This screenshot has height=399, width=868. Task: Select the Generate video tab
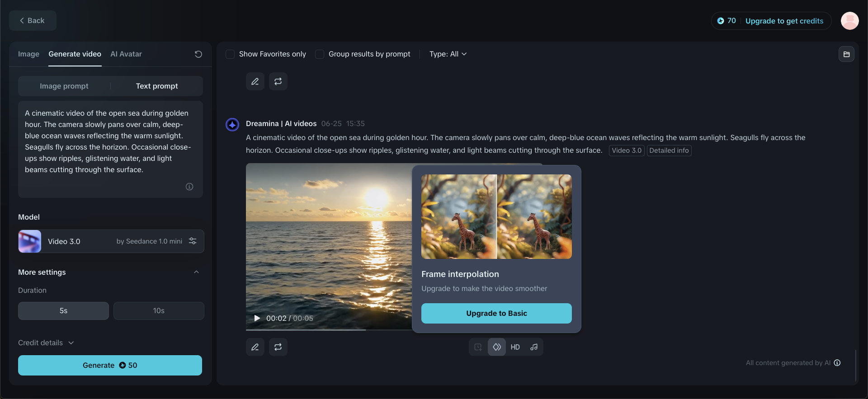click(75, 54)
